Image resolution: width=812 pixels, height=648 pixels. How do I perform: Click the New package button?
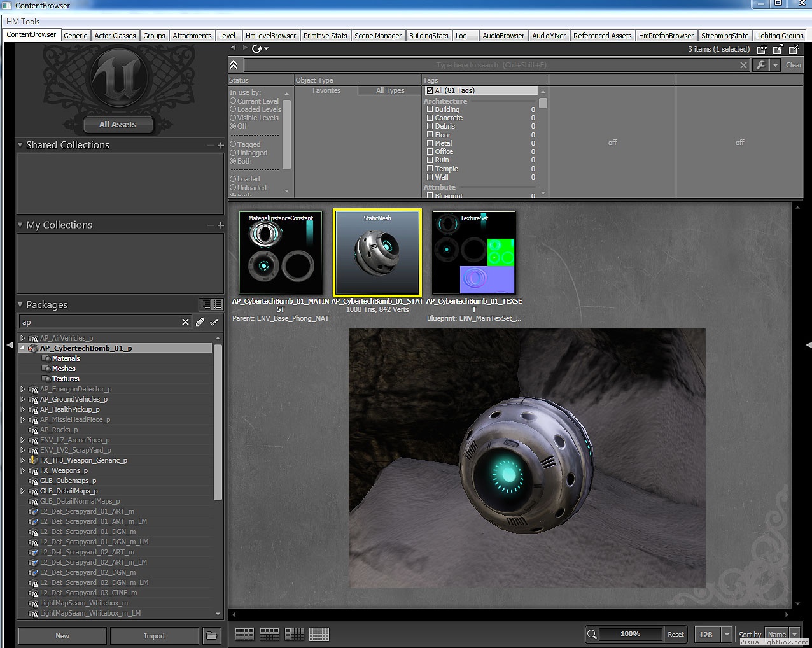coord(62,636)
